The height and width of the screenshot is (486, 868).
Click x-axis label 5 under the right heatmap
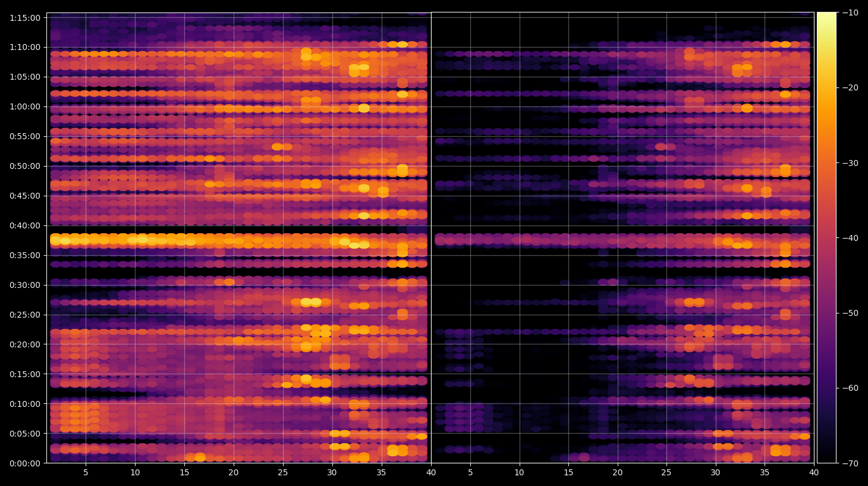(x=470, y=473)
